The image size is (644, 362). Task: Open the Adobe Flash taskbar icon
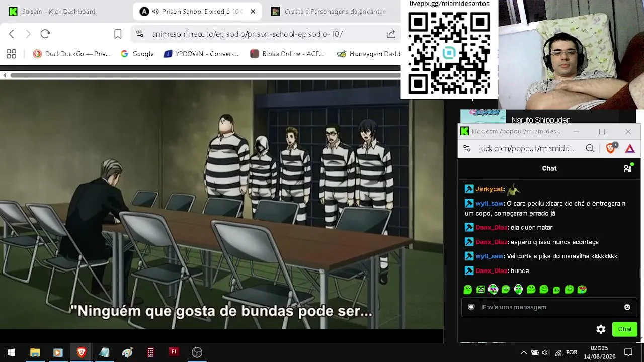[x=174, y=352]
